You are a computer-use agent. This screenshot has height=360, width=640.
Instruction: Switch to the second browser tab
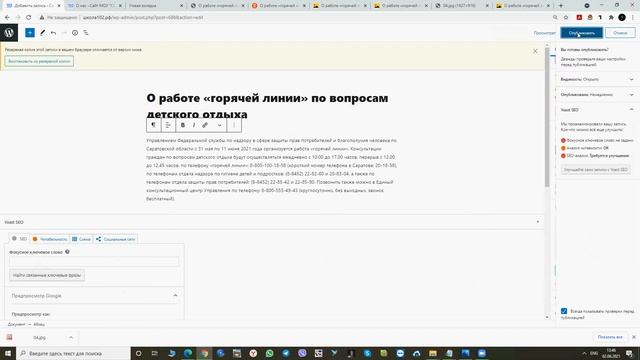click(x=95, y=6)
